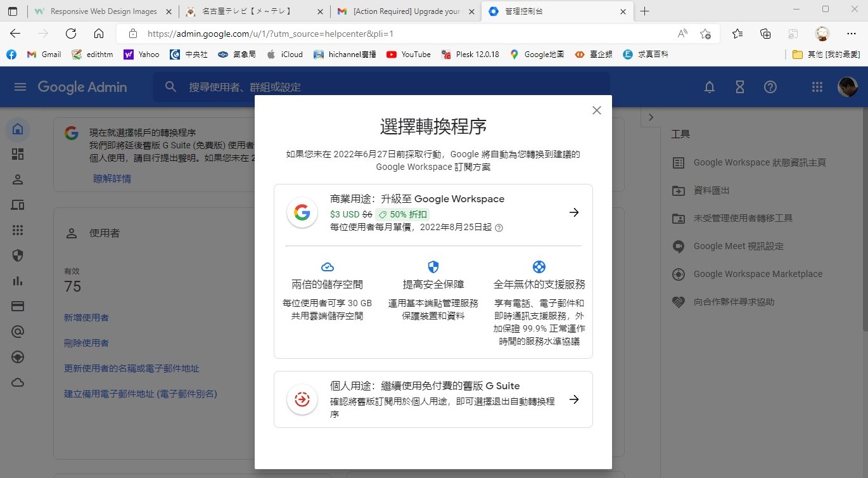Screen dimensions: 868x478
Task: Open the account profile avatar
Action: [x=848, y=87]
